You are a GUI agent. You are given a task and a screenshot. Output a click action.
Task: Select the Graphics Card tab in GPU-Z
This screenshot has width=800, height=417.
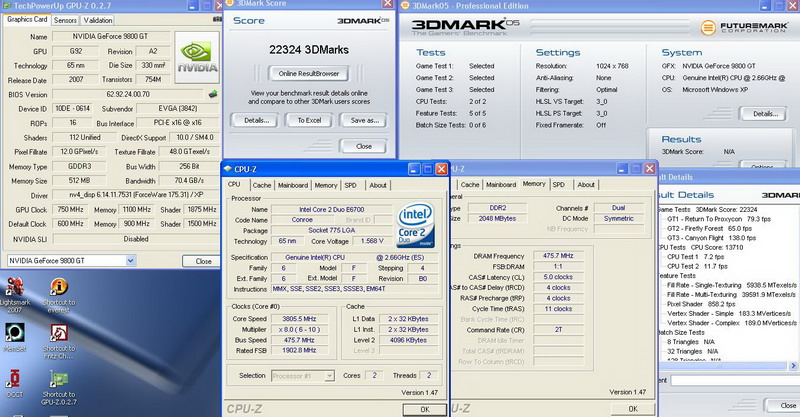click(x=27, y=19)
